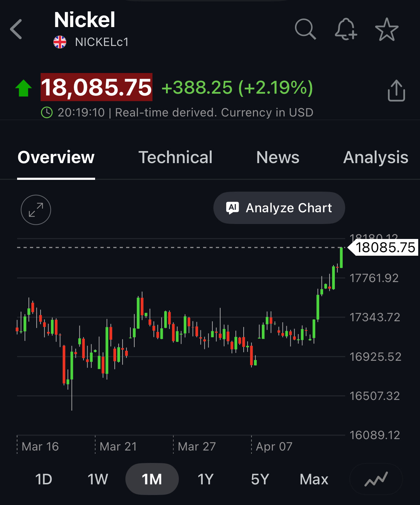
Task: Open the search magnifier icon
Action: (x=305, y=29)
